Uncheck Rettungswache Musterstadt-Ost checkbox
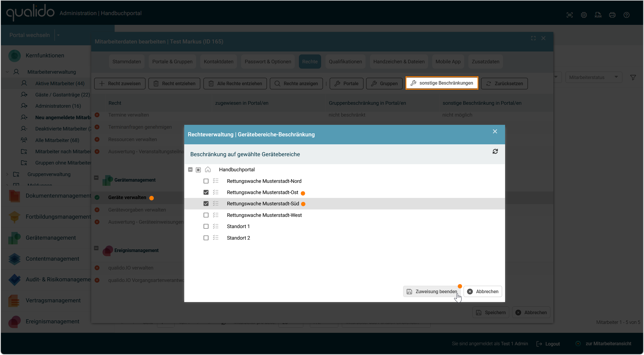Screen dimensions: 644x355 tap(206, 192)
